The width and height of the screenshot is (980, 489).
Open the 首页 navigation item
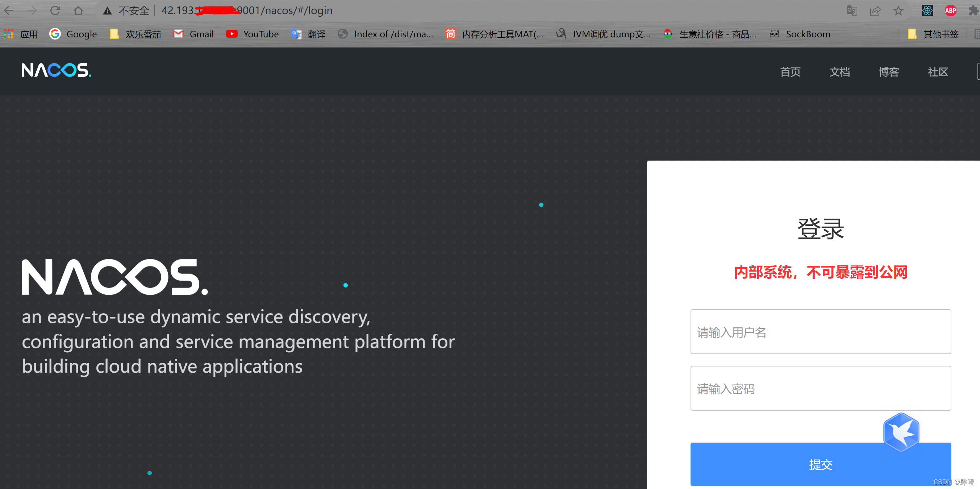tap(790, 71)
